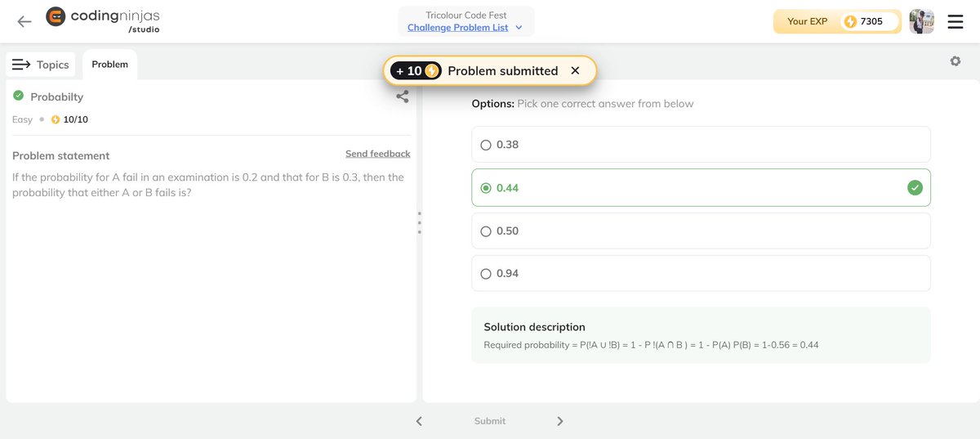Click the panel splitter handle dots
Viewport: 980px width, 439px height.
(419, 222)
